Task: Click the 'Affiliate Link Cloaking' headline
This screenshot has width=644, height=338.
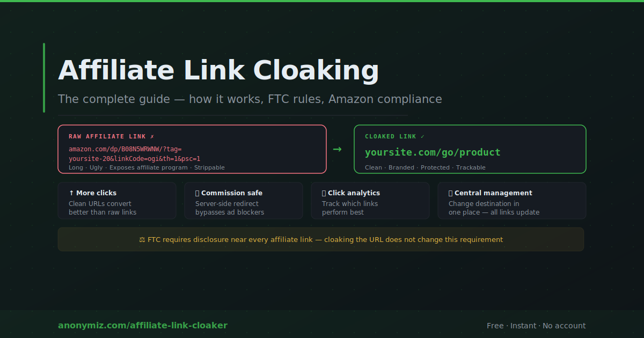Action: (218, 71)
